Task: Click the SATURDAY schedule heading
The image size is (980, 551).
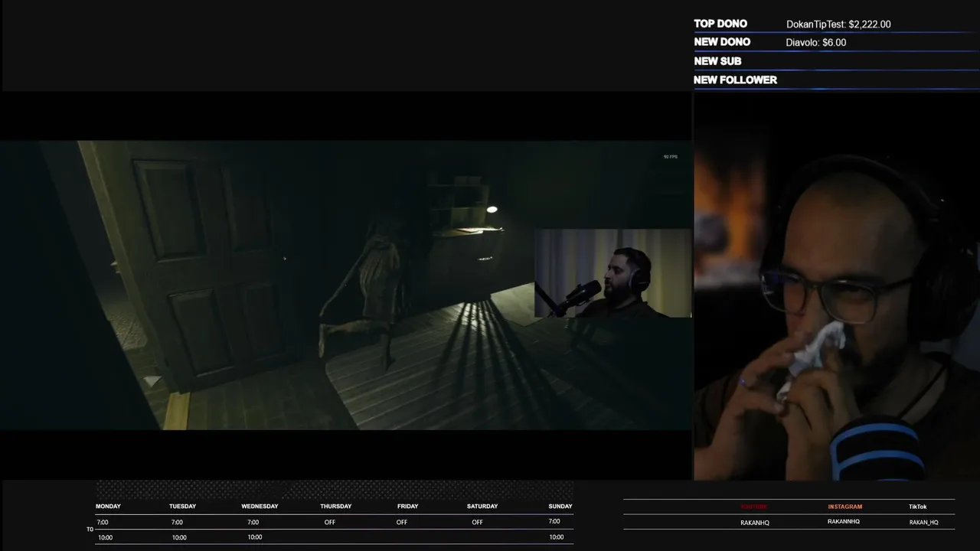Action: click(482, 507)
